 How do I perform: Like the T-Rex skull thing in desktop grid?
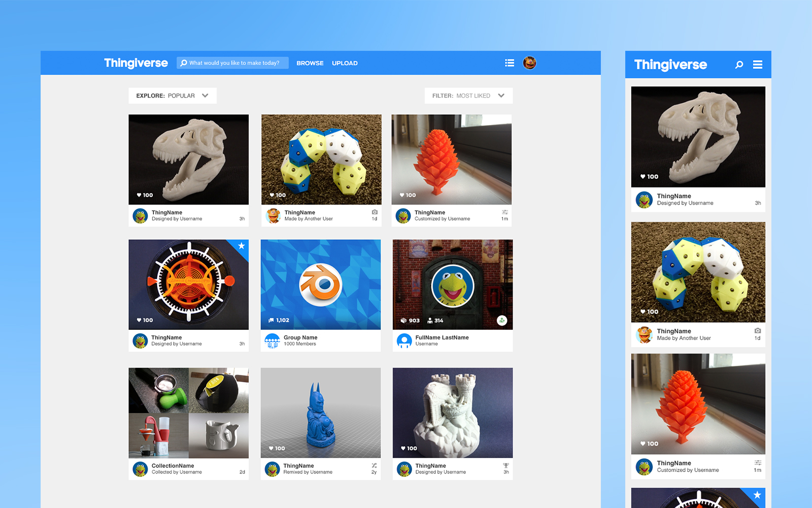click(x=139, y=195)
